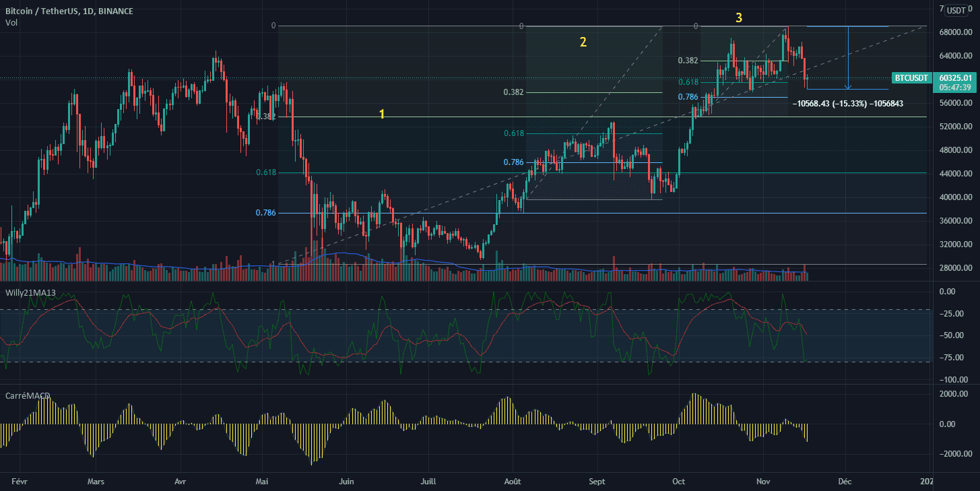Click the 32000.00 price scale label
The height and width of the screenshot is (491, 980).
click(956, 244)
